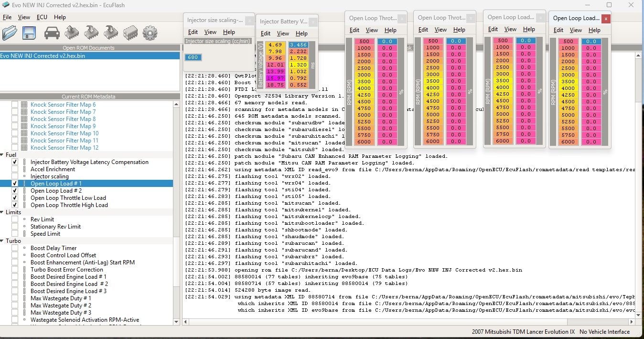Open Edit menu in Injector Battery V... window
This screenshot has width=644, height=339.
pyautogui.click(x=266, y=33)
